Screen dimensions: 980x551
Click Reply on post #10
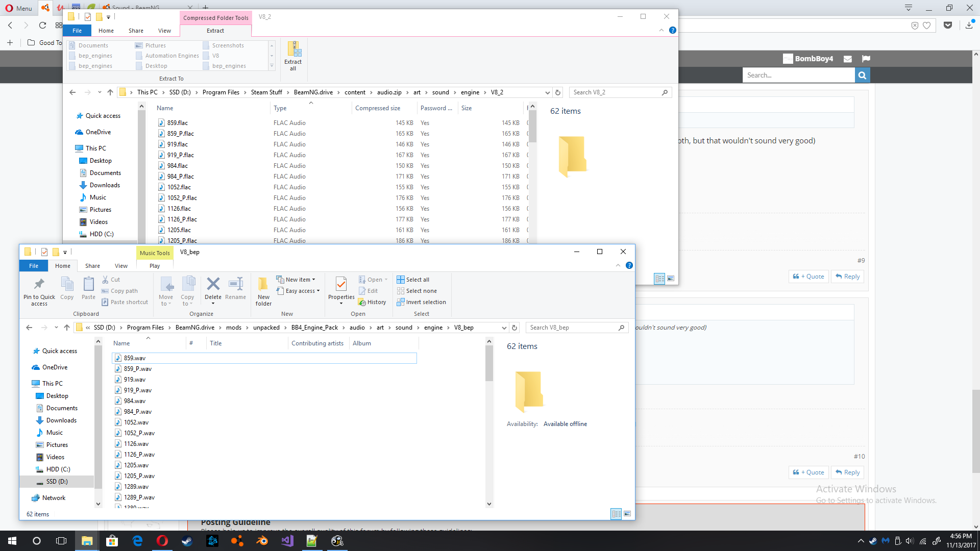848,472
